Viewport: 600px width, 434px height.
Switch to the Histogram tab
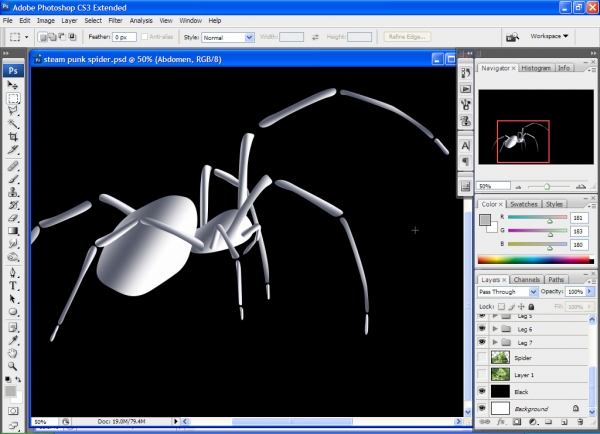pos(536,68)
